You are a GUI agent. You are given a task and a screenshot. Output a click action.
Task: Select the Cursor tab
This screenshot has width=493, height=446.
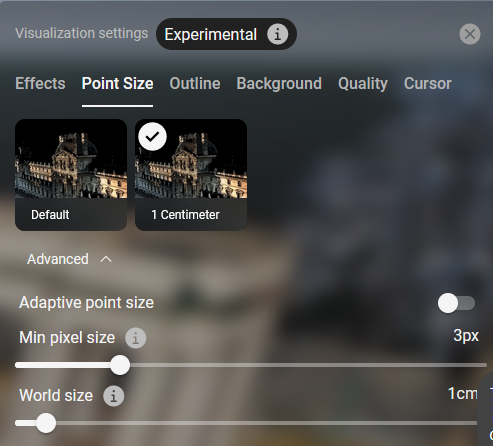tap(428, 83)
